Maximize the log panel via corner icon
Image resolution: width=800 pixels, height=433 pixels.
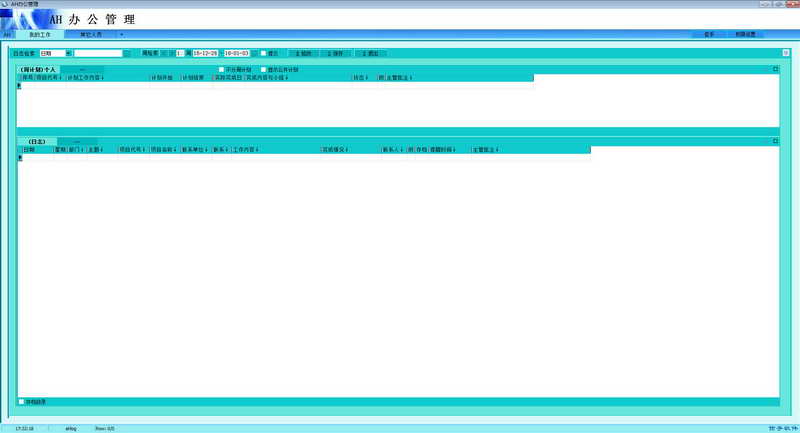[774, 141]
